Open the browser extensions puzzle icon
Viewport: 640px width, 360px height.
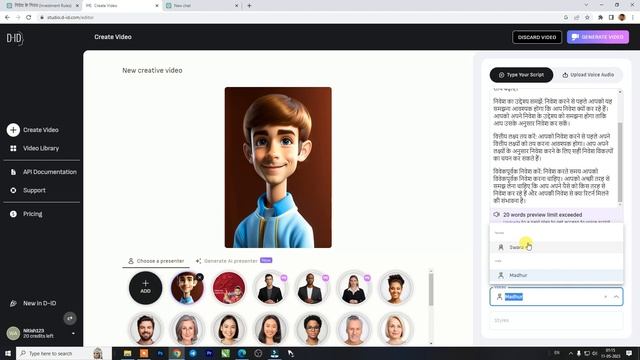tap(600, 17)
